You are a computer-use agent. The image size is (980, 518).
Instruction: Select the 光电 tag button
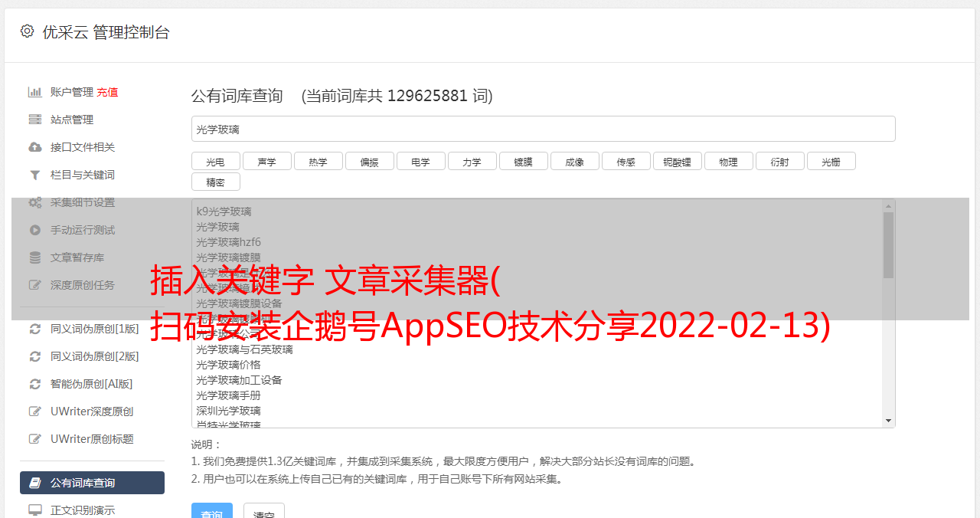[215, 161]
